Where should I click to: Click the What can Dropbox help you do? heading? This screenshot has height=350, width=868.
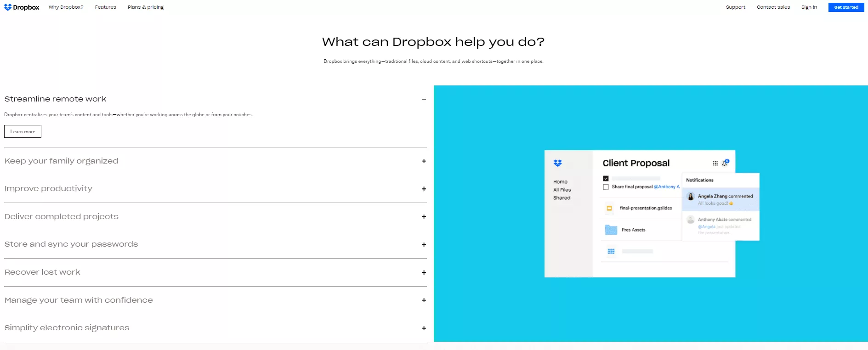point(433,42)
